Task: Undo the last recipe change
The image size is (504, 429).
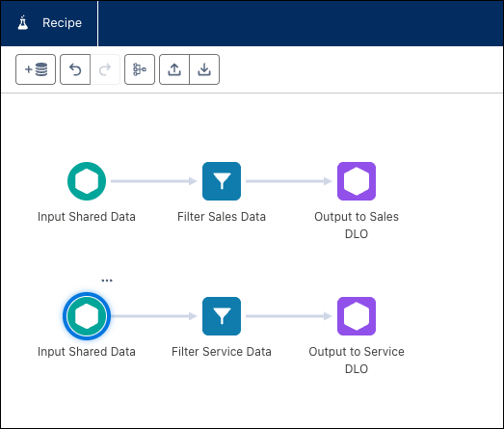Action: 75,69
